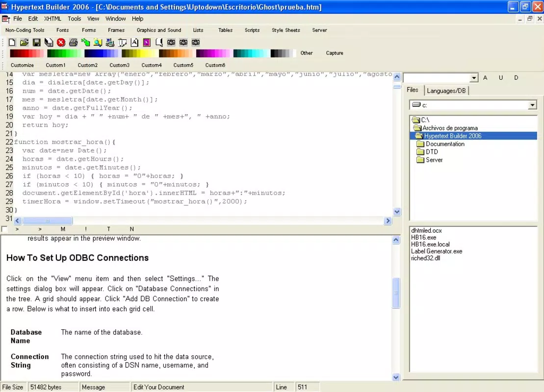Open the Non-Coding Tools menu
The height and width of the screenshot is (392, 544).
[25, 30]
